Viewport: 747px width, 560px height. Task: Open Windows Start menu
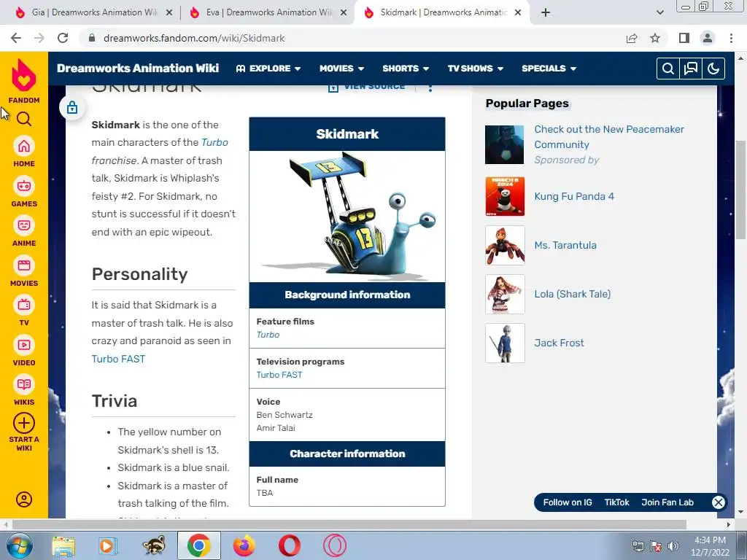20,546
